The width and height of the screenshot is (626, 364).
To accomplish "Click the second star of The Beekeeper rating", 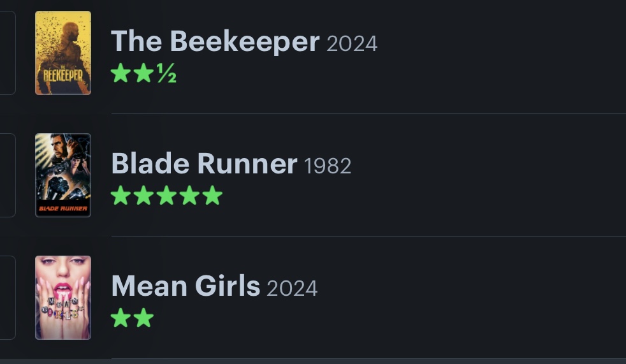I will (x=143, y=74).
